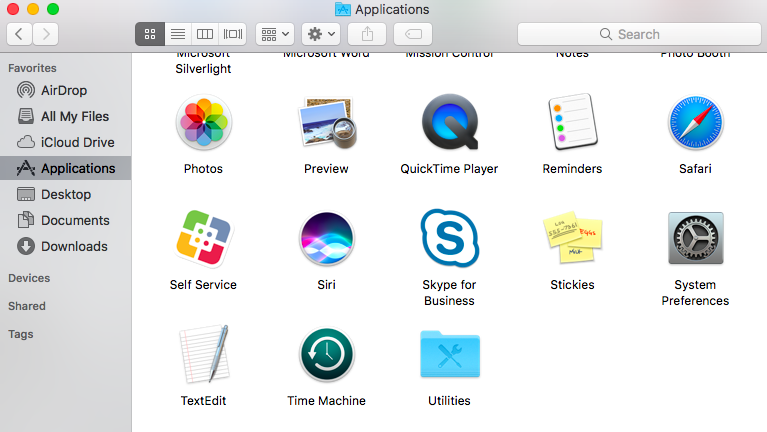Viewport: 767px width, 432px height.
Task: Click the Search input field
Action: click(638, 34)
